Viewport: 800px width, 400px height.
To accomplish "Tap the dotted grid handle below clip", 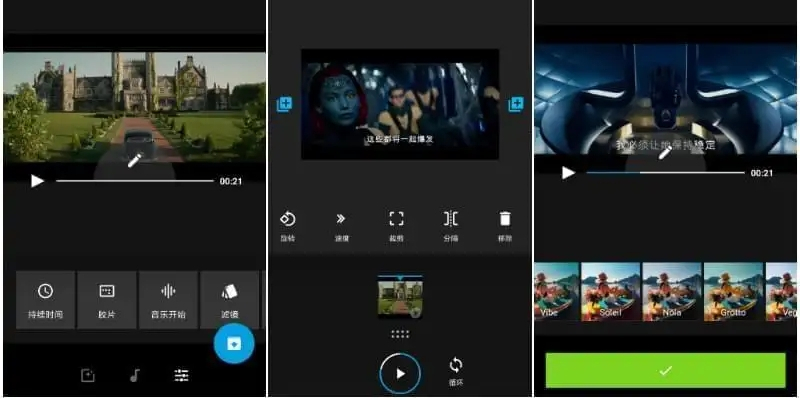I will click(400, 334).
